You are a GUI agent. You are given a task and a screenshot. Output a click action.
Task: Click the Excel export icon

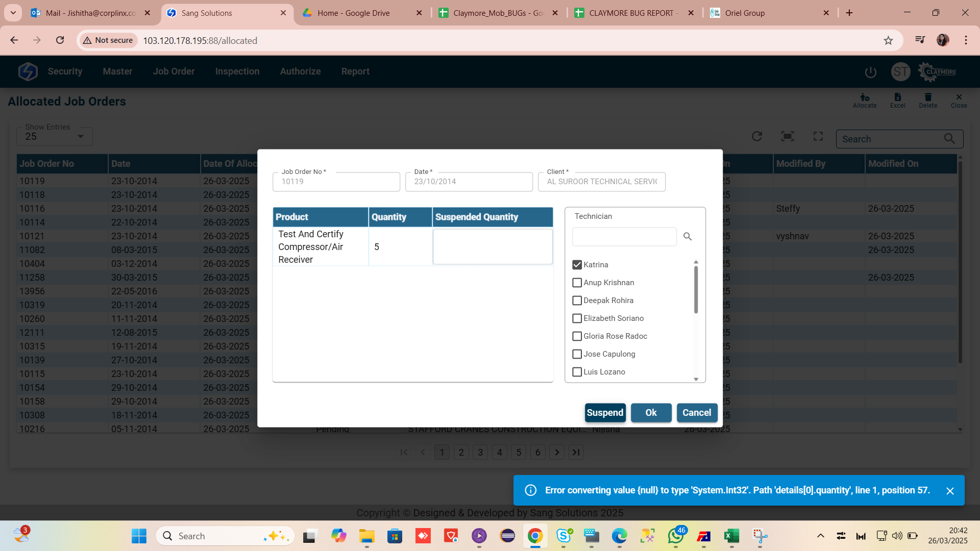click(x=897, y=97)
